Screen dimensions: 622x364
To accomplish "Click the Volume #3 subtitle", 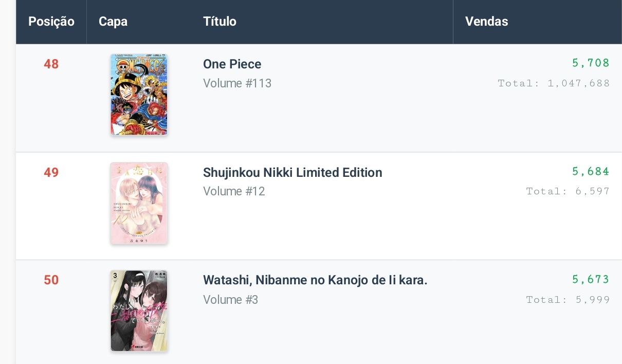I will (x=230, y=299).
